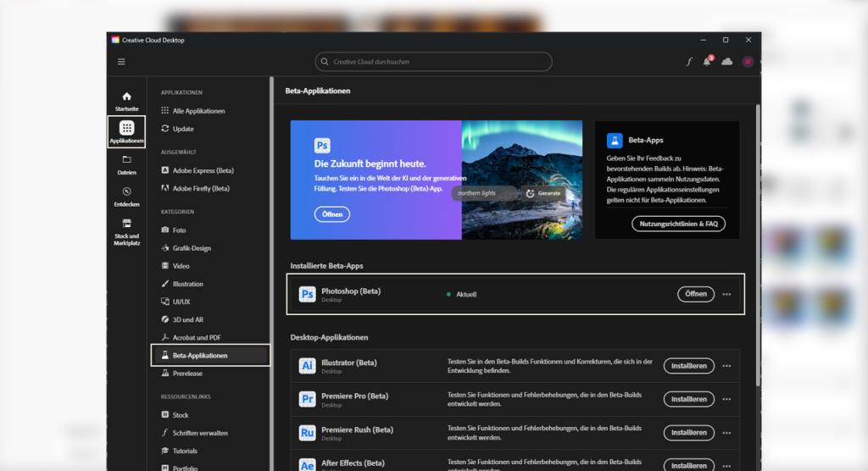Viewport: 868px width, 471px height.
Task: Install After Effects (Beta)
Action: pyautogui.click(x=688, y=465)
